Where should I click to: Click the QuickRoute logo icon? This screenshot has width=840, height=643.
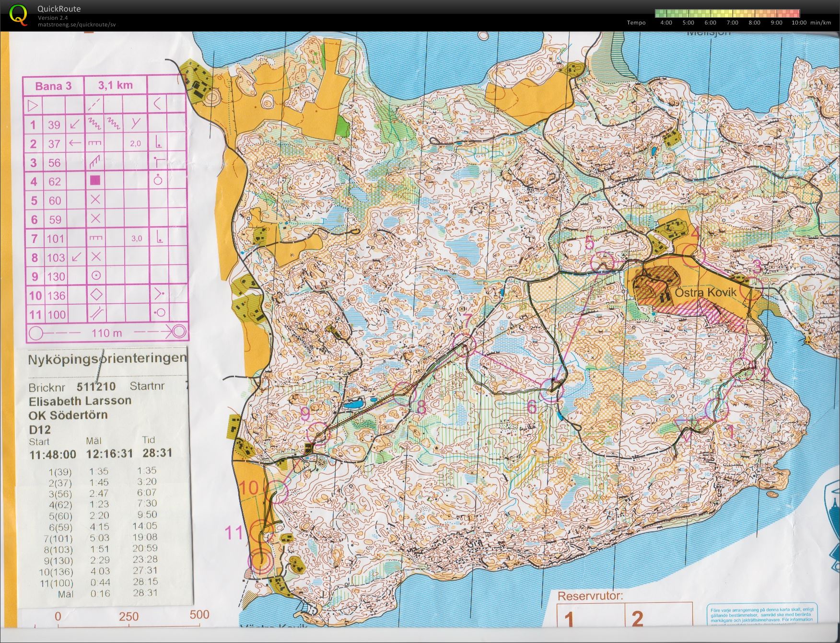tap(19, 14)
